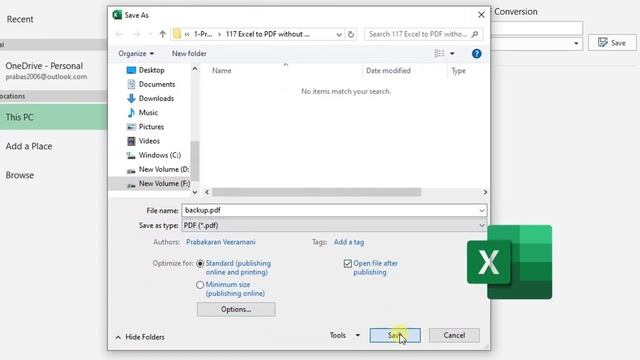Sort by Type column header

458,71
